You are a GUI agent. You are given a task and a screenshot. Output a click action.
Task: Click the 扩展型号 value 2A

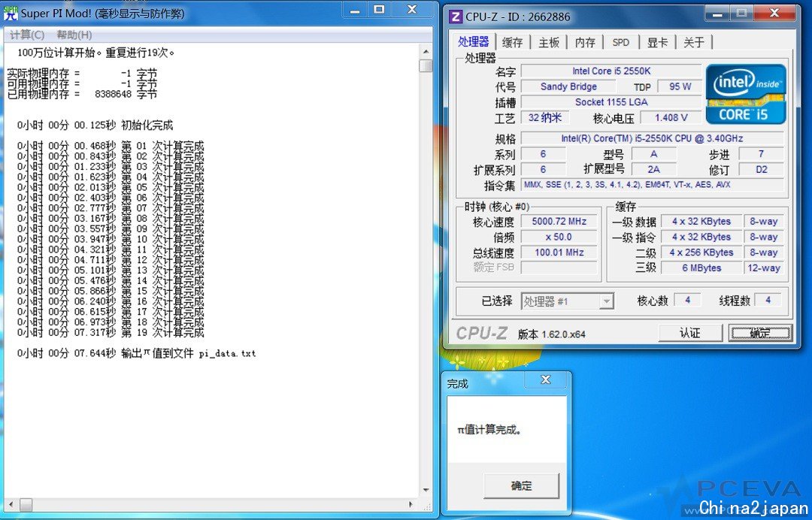pos(653,169)
